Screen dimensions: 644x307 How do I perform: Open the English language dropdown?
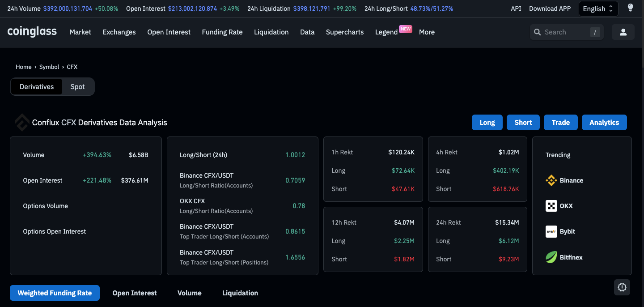click(598, 9)
